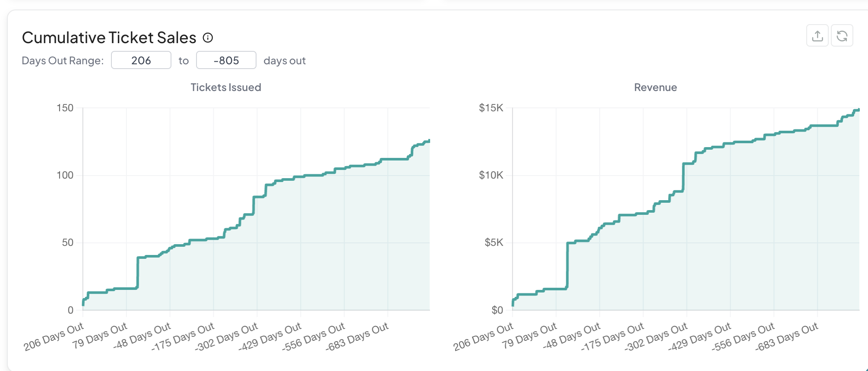Click the Days Out Range label
868x371 pixels.
pyautogui.click(x=63, y=61)
